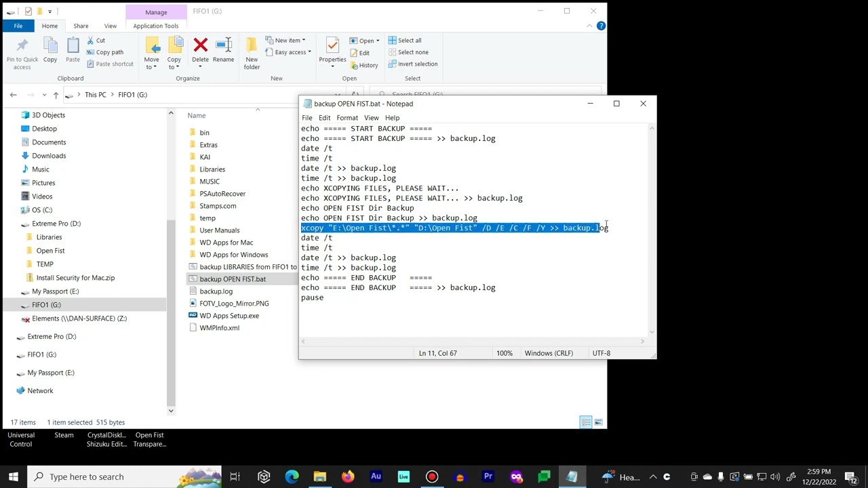
Task: Open the File tab in Explorer
Action: [x=18, y=26]
